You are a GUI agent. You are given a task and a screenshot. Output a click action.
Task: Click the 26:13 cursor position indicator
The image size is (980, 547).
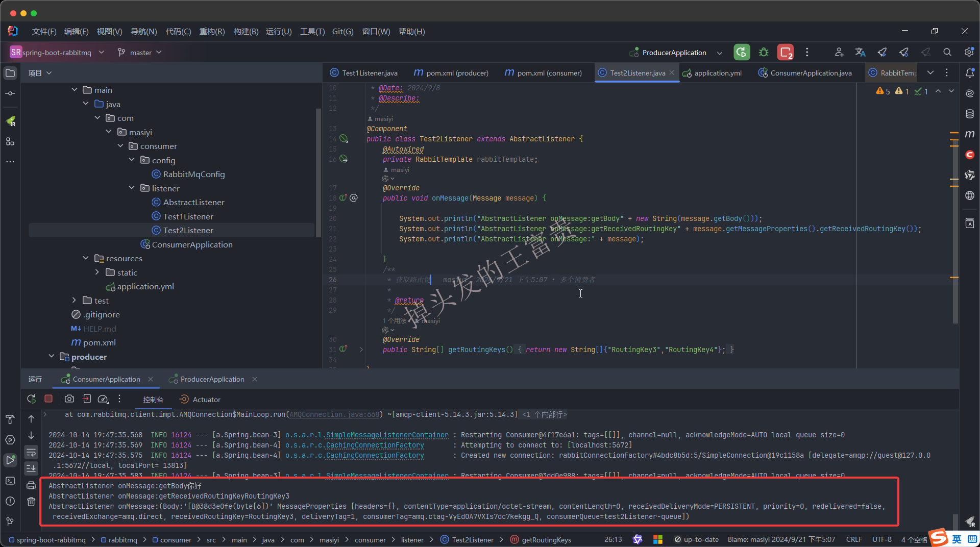[x=613, y=539]
